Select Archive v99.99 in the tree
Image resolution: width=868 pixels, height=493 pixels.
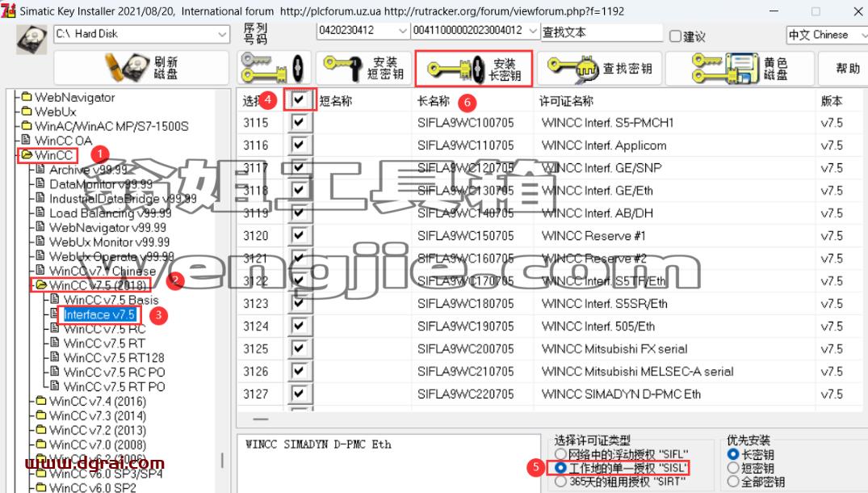click(x=88, y=170)
